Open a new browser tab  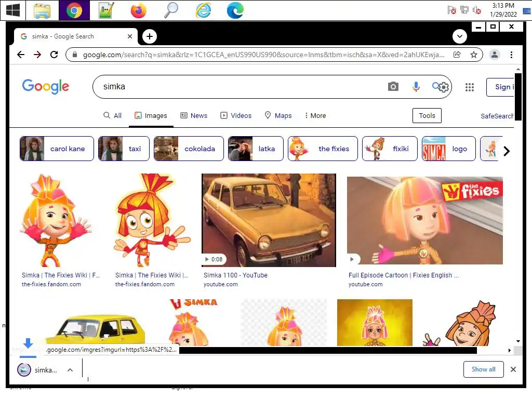(149, 36)
